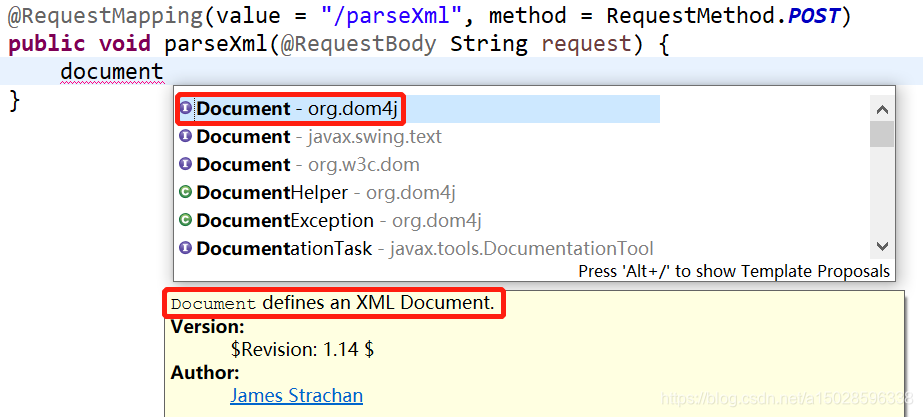The image size is (923, 417).
Task: Click the underlined word document in code
Action: pos(112,72)
